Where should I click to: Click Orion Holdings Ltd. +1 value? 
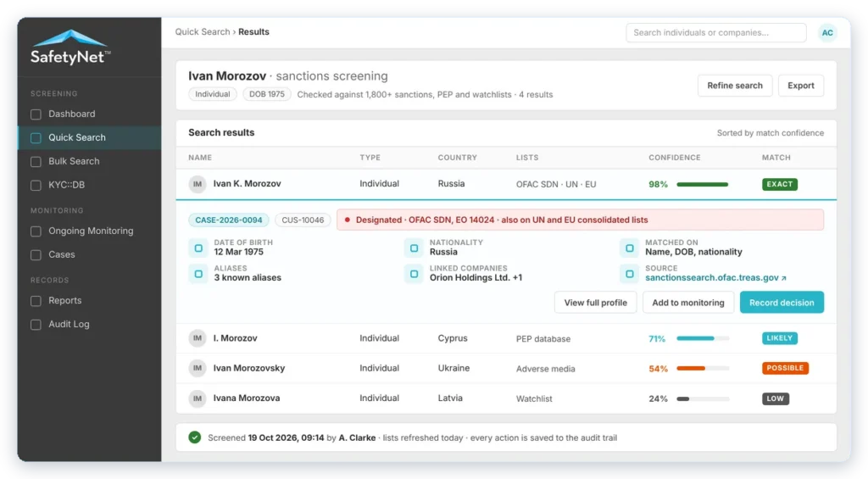[476, 277]
